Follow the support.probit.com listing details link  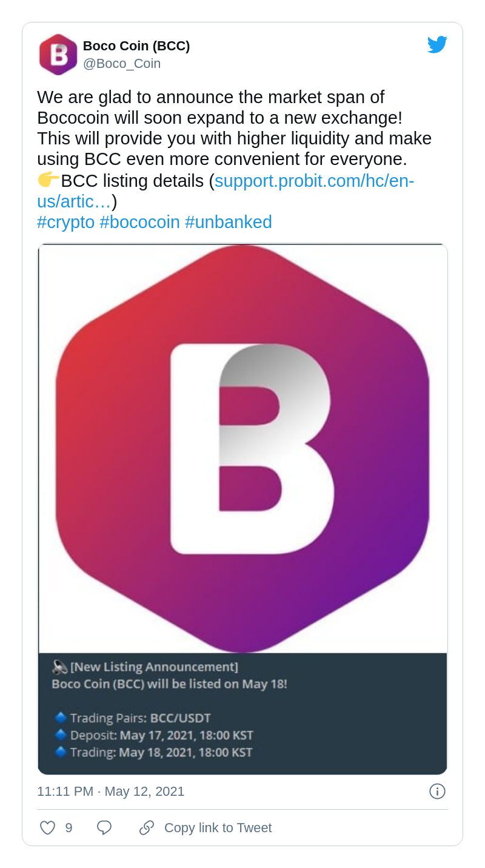[226, 191]
